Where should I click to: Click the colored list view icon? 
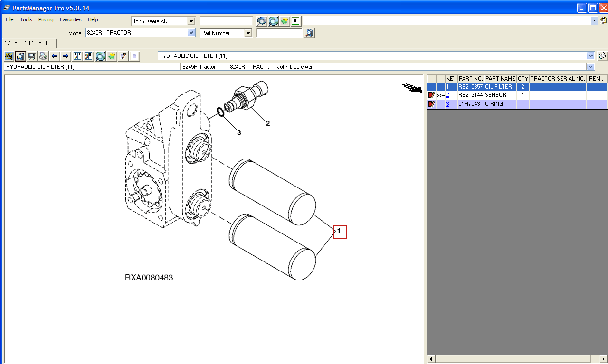(x=88, y=56)
